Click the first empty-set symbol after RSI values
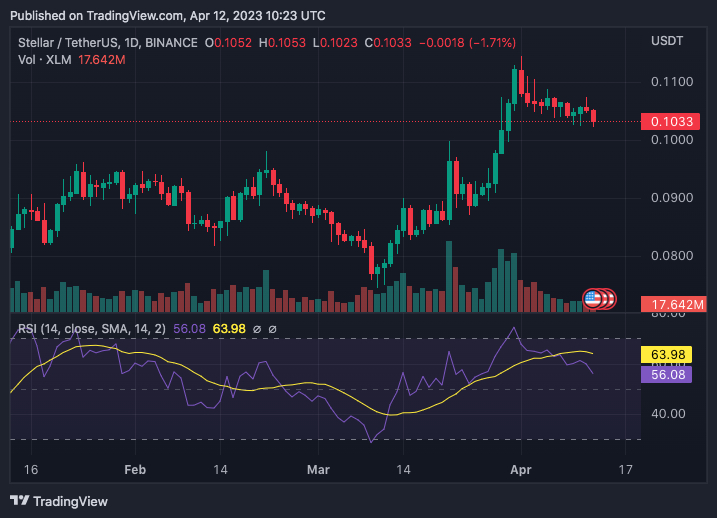717x518 pixels. (x=257, y=329)
